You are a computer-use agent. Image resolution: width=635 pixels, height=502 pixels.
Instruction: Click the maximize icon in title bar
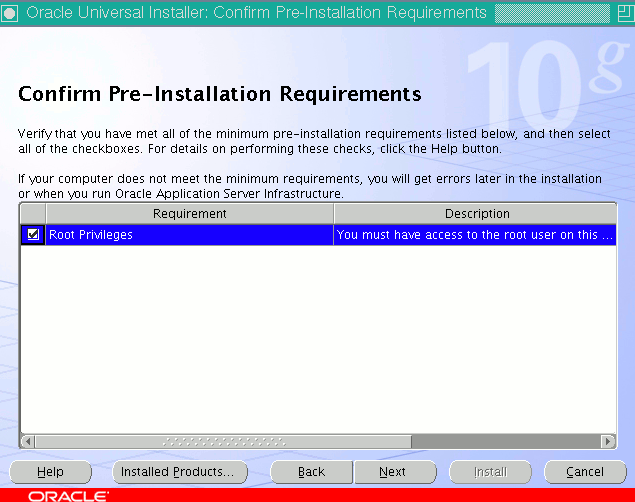point(625,13)
